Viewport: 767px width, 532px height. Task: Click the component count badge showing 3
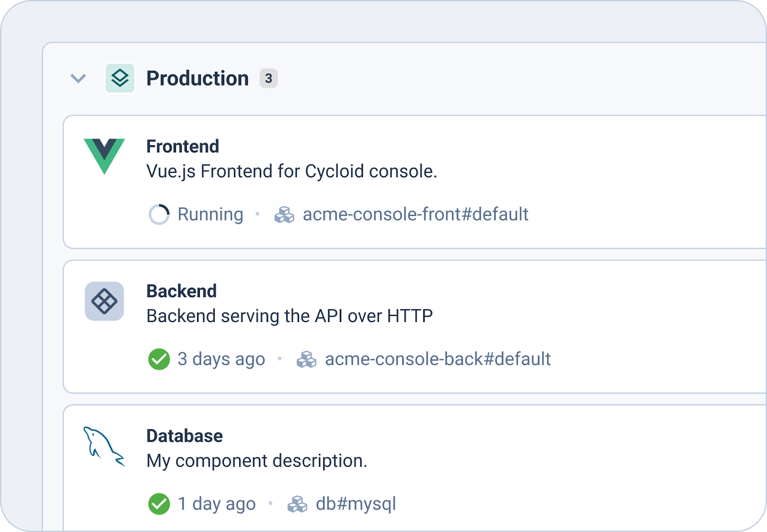tap(268, 78)
